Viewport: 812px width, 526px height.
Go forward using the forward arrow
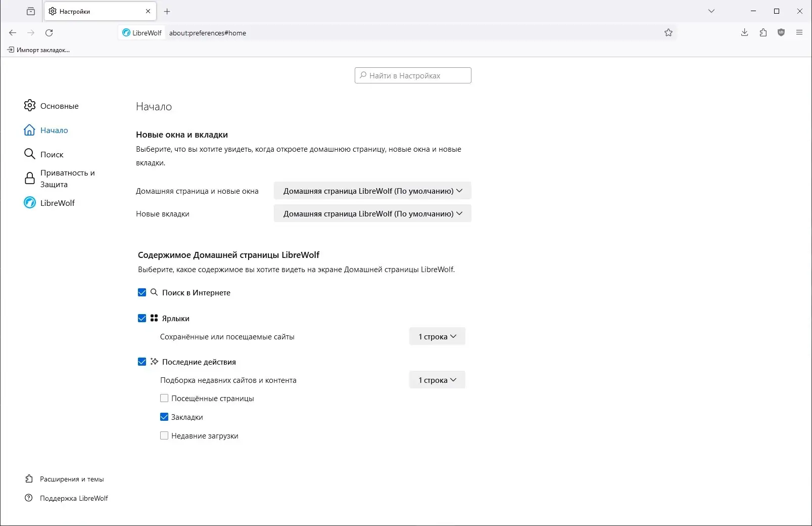coord(31,33)
